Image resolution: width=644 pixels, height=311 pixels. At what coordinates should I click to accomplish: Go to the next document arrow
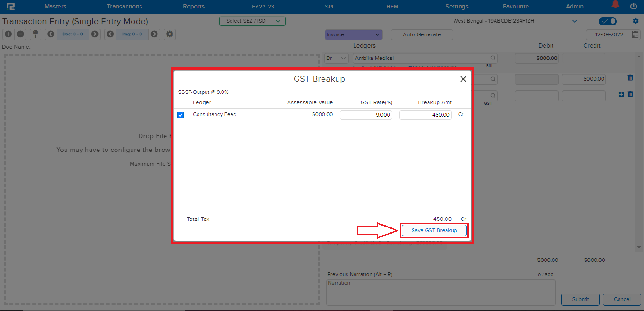pos(95,34)
